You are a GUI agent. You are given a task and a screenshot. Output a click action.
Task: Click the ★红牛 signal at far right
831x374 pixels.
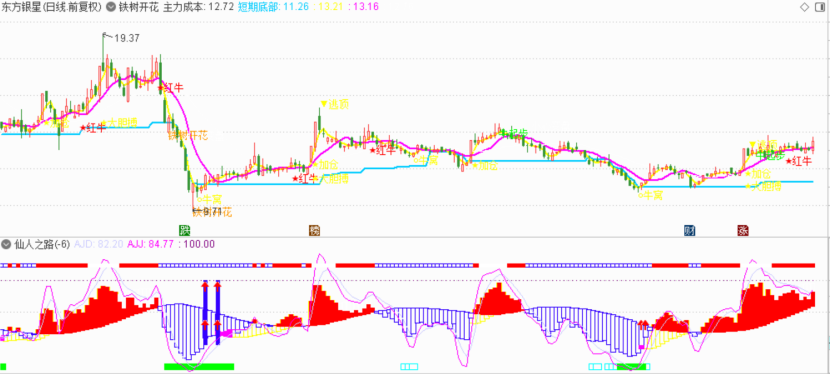797,161
